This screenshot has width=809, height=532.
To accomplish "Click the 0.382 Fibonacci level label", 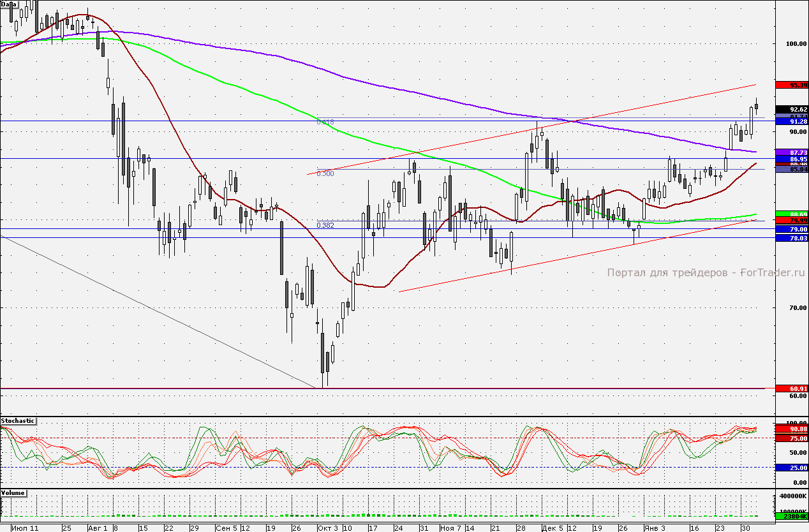I will coord(325,225).
